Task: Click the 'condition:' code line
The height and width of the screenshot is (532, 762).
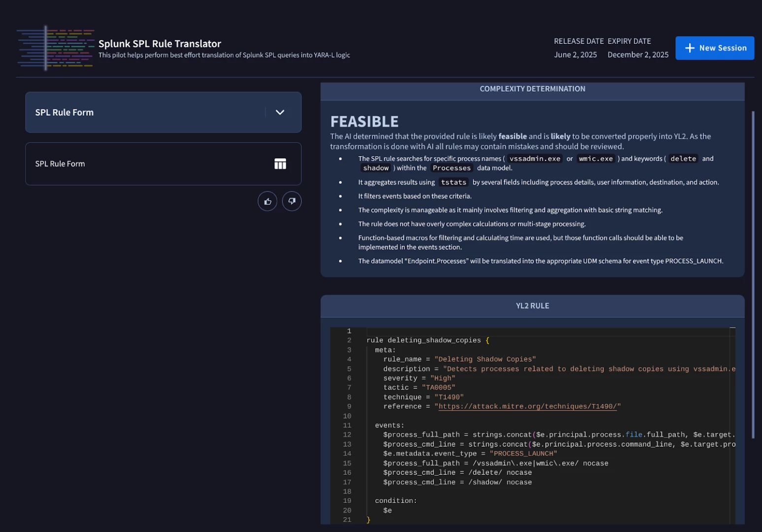Action: (x=396, y=501)
